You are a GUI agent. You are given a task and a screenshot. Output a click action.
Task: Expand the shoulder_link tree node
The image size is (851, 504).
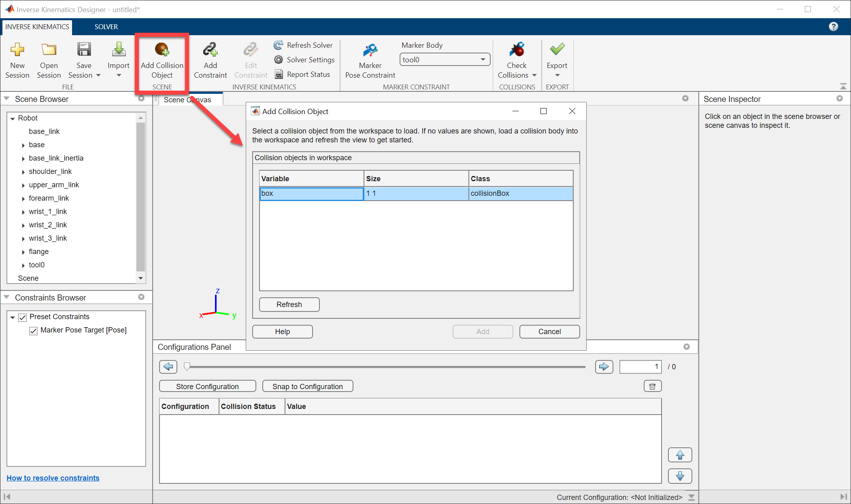[x=23, y=172]
